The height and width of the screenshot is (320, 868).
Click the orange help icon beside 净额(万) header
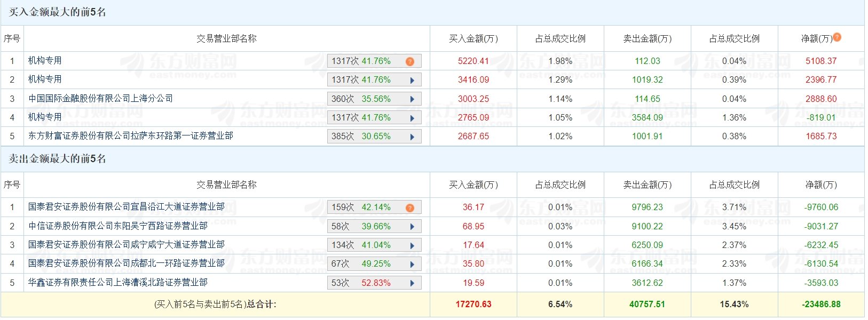coord(837,37)
